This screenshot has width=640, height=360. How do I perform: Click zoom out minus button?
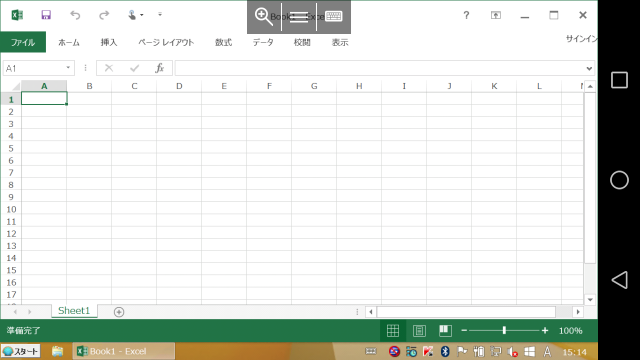(464, 331)
